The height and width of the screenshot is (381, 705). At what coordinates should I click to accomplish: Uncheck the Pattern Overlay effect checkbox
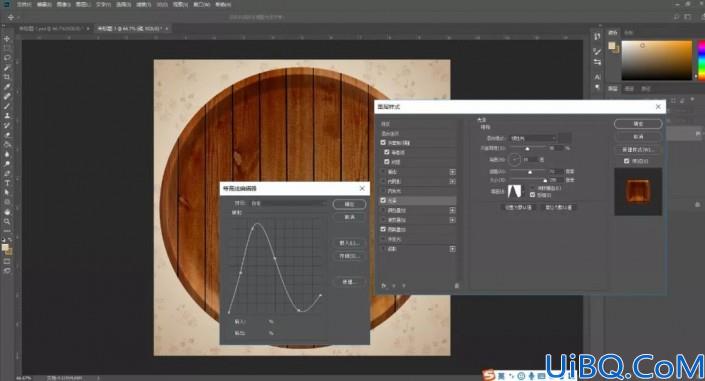tap(383, 229)
